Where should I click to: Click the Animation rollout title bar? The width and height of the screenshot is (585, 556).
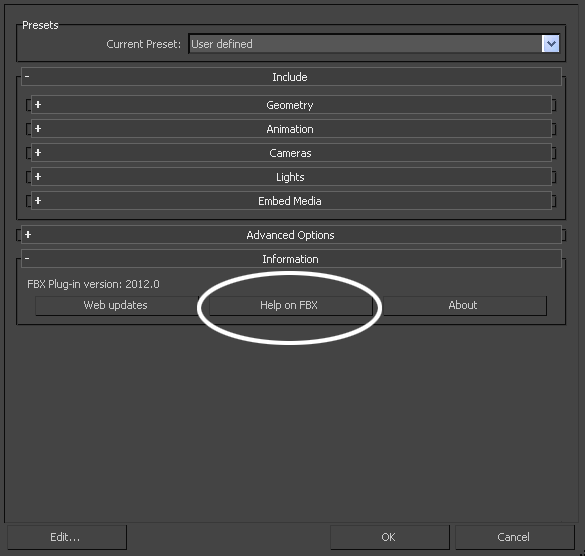click(291, 129)
